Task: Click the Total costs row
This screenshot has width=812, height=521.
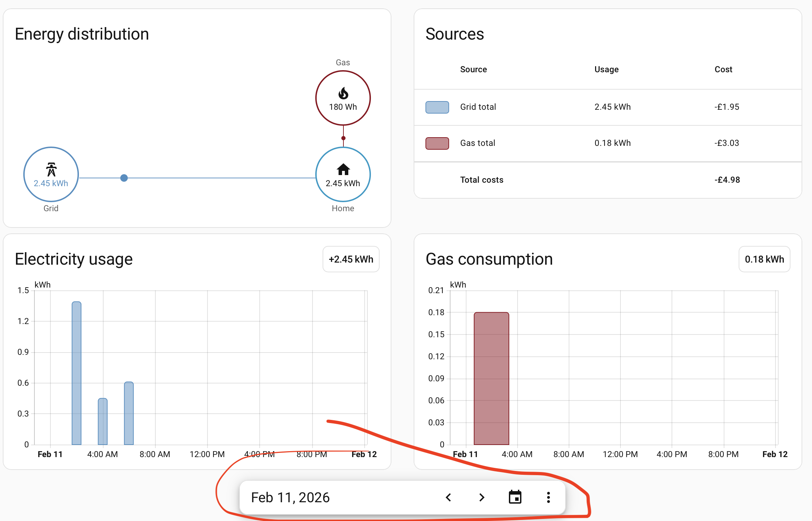Action: [482, 180]
